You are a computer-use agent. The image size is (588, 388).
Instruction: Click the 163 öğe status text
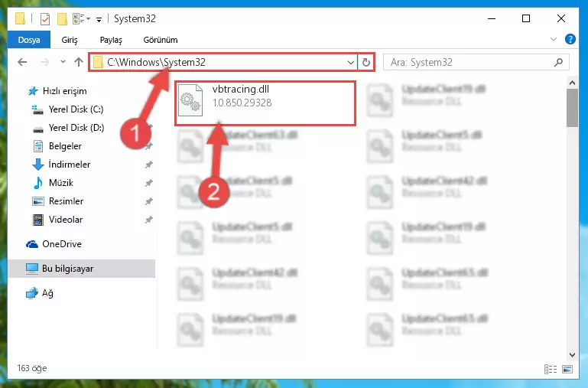[32, 368]
